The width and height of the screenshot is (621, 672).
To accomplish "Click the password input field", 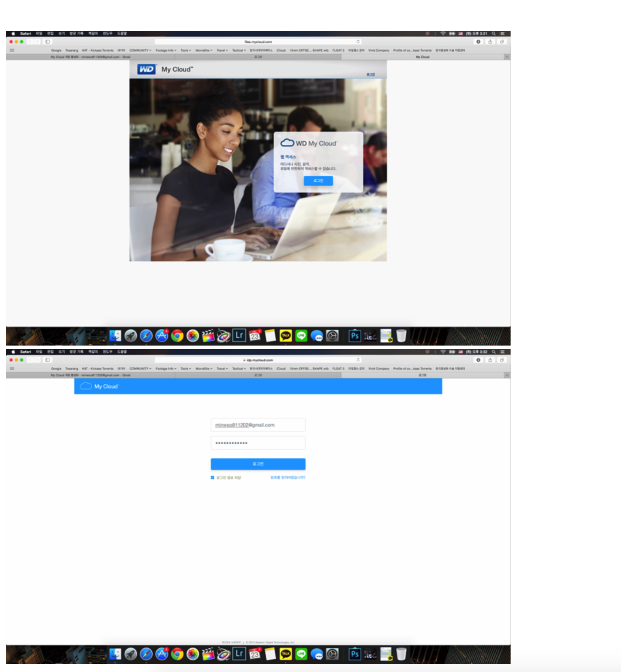I will [x=258, y=443].
